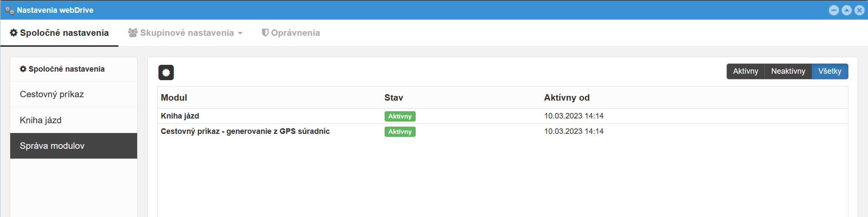Click the Aktívny badge for Cestovný príkaz row
This screenshot has height=217, width=868.
tap(400, 132)
